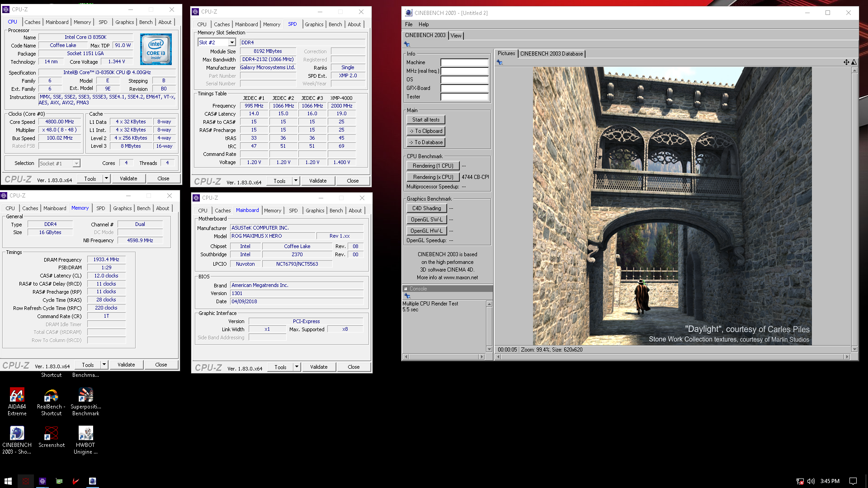Click the OS input field
Screen dimensions: 868x488
464,80
